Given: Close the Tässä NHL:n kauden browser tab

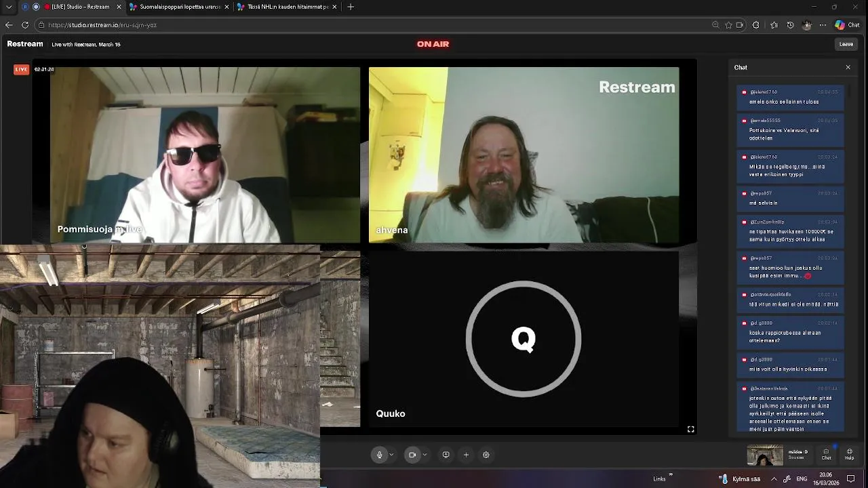Looking at the screenshot, I should (x=334, y=7).
